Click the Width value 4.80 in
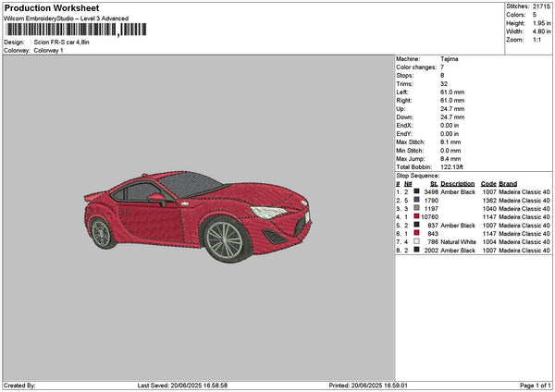This screenshot has width=555, height=392. [x=541, y=31]
